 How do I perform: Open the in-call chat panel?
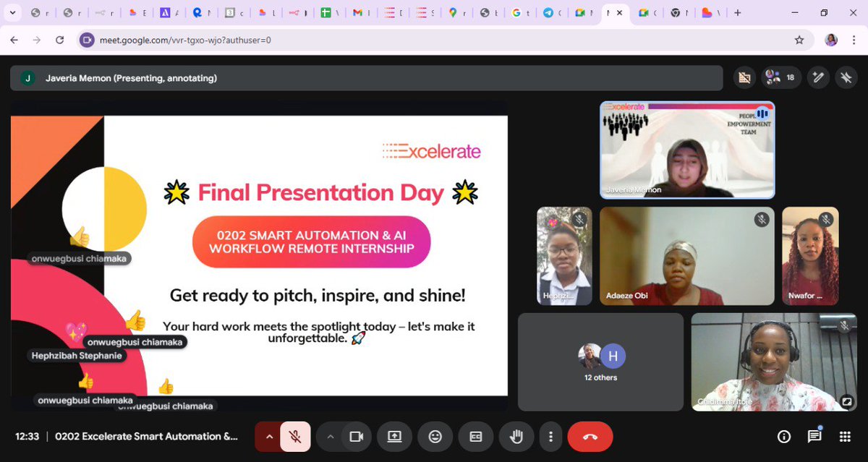pyautogui.click(x=814, y=437)
